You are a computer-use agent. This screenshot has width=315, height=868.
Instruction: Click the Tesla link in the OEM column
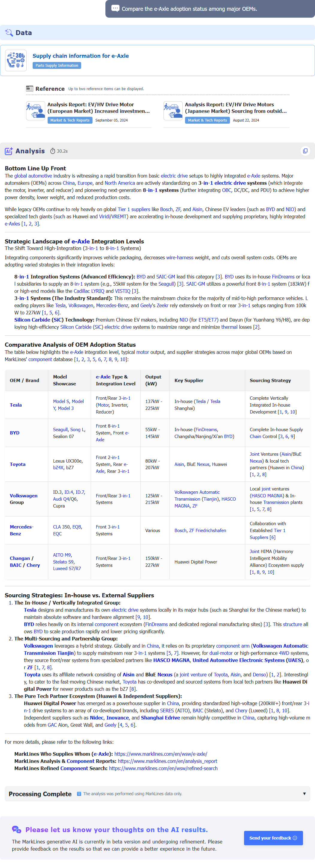tap(16, 405)
